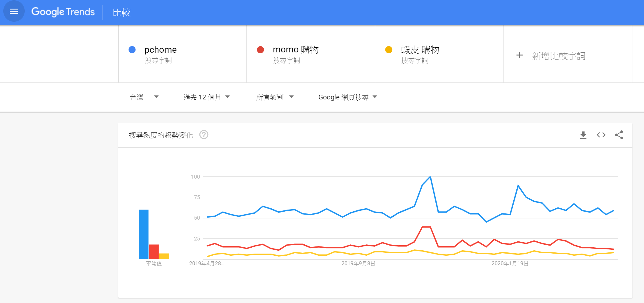Click the Google Trends logo
Screen dimensions: 644x303
(63, 12)
